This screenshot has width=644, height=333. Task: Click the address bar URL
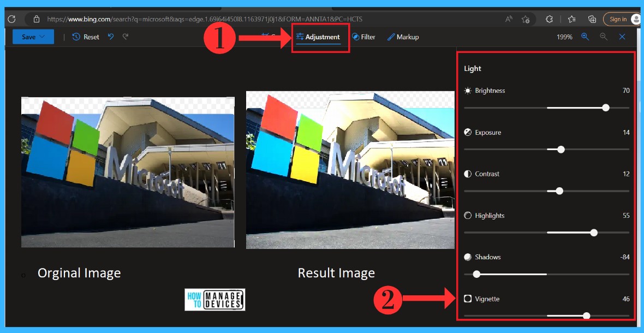[x=205, y=19]
